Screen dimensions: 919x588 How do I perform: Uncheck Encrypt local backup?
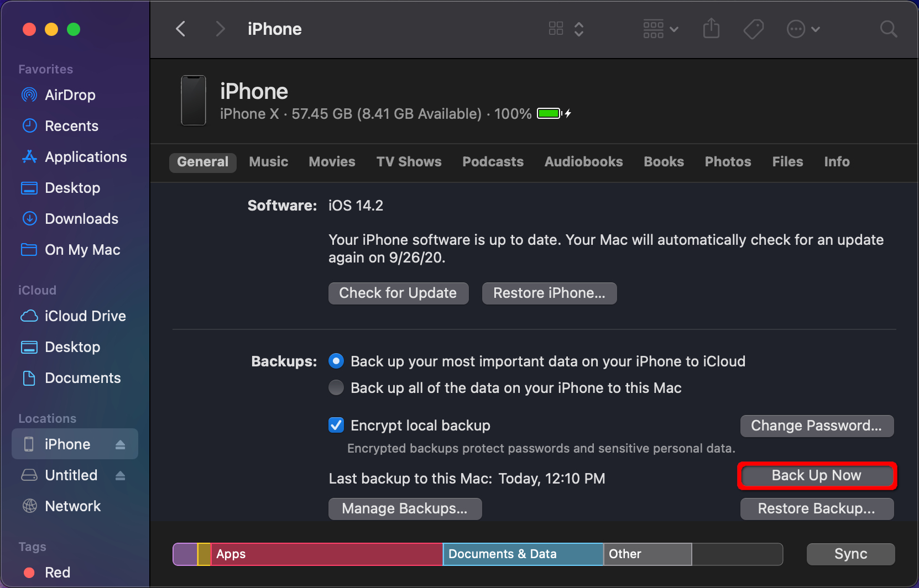tap(336, 426)
